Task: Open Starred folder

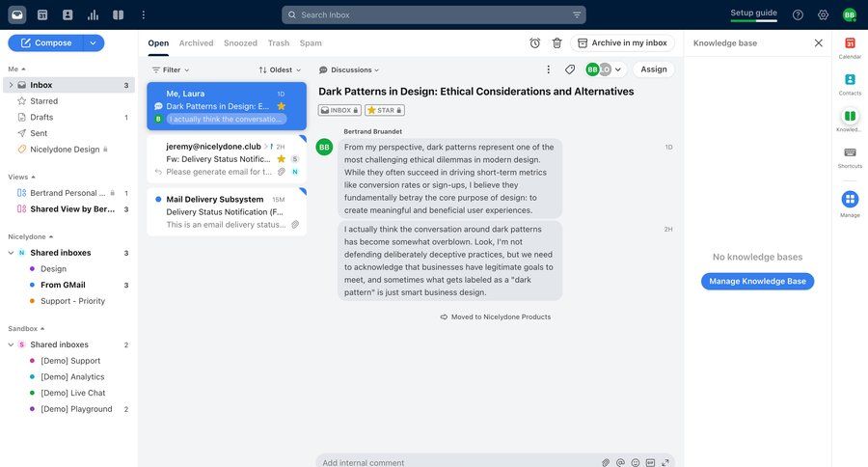Action: [69, 100]
